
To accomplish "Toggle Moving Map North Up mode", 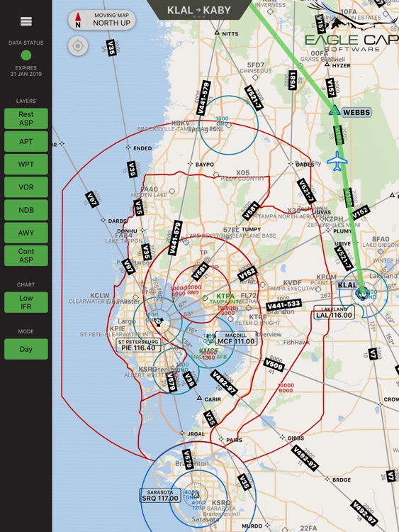I will [x=102, y=20].
